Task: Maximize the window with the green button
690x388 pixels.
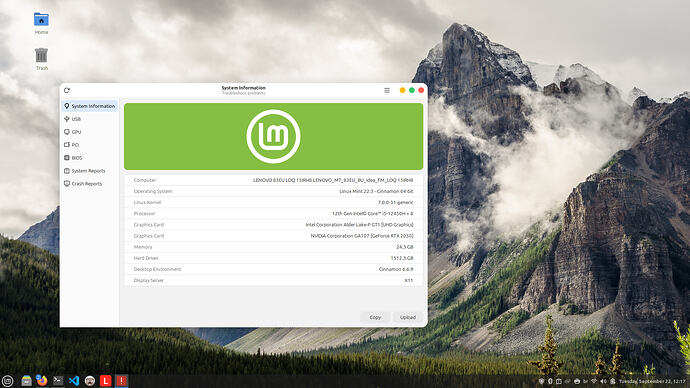Action: (412, 90)
